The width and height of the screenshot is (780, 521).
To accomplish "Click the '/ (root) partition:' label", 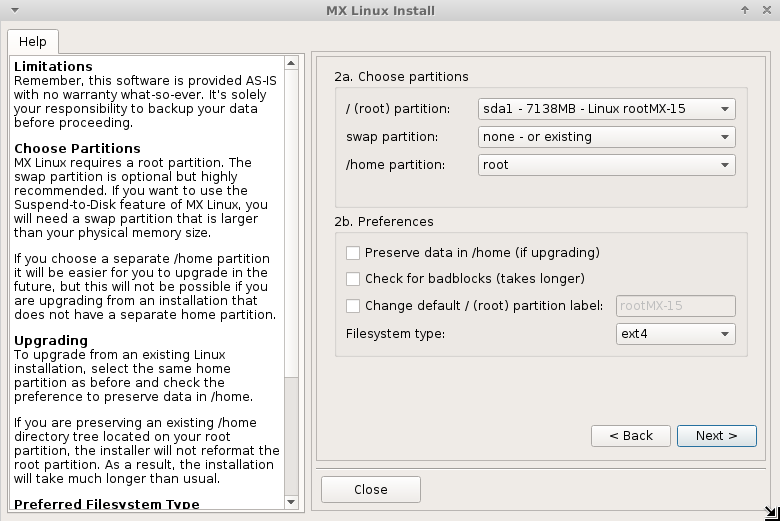I will coord(398,108).
